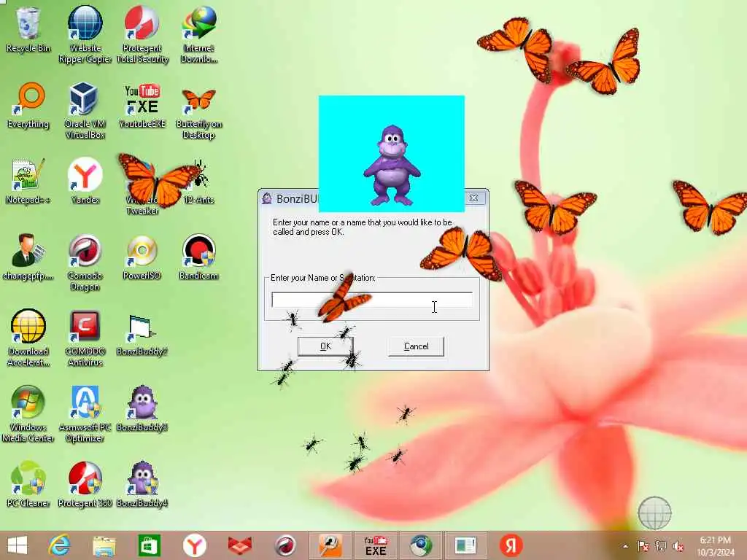Dismiss the BonziBUDDY dialog with Cancel
Viewport: 747px width, 560px height.
click(416, 346)
